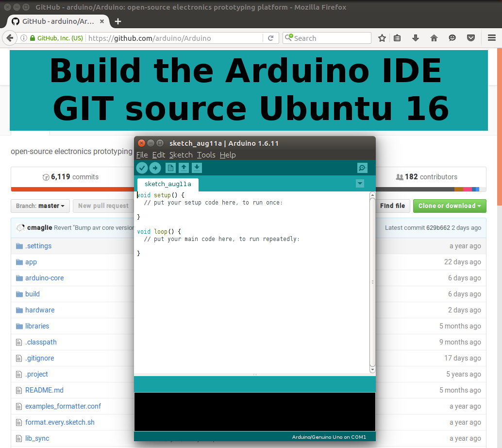502x448 pixels.
Task: Open the lib_sync file
Action: pos(37,438)
